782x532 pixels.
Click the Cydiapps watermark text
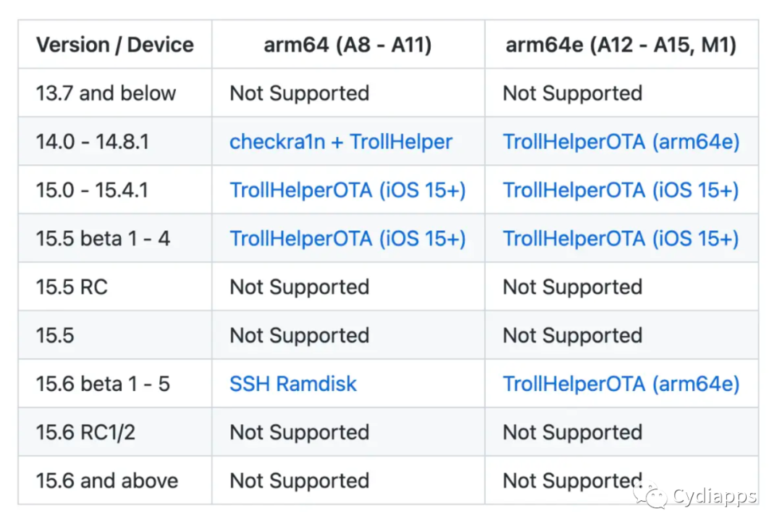pos(714,496)
